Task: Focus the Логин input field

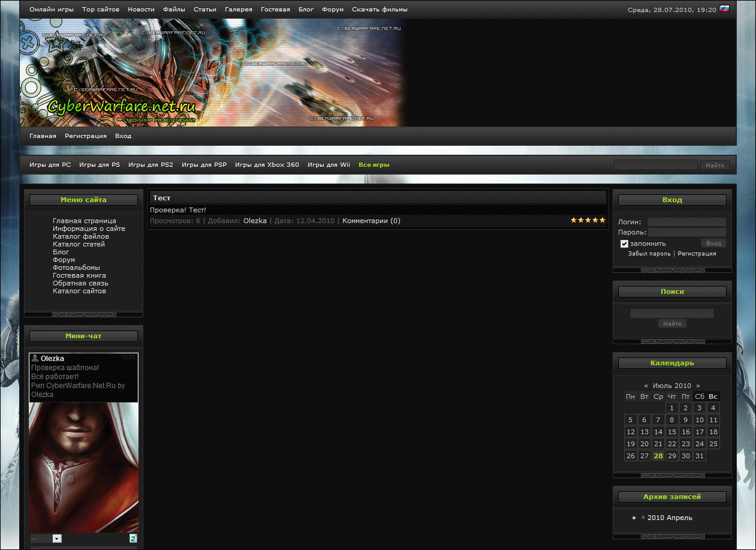Action: [686, 222]
